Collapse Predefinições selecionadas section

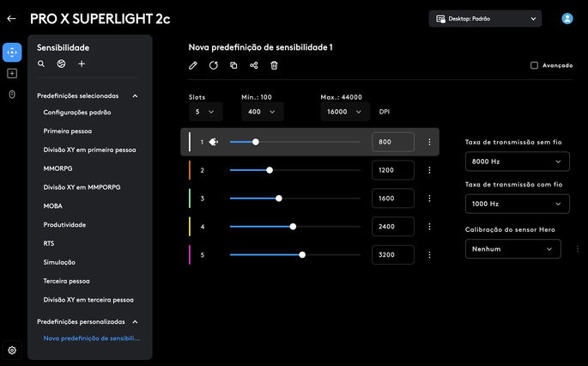[x=135, y=96]
